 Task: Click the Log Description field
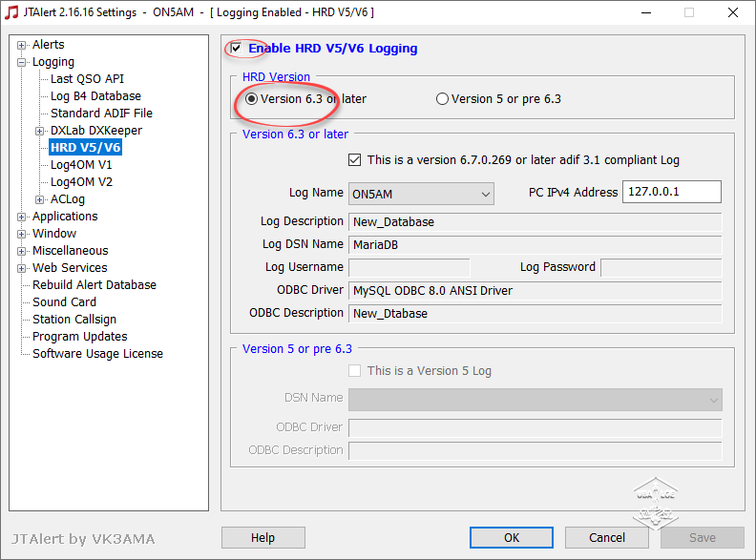click(535, 221)
